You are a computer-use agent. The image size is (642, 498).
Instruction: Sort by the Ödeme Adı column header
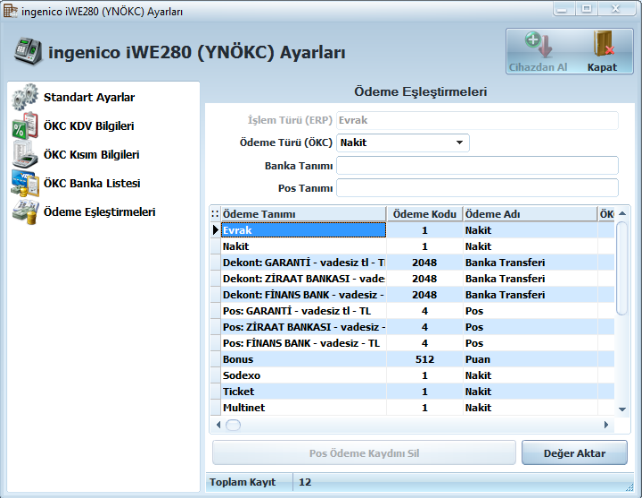point(530,214)
